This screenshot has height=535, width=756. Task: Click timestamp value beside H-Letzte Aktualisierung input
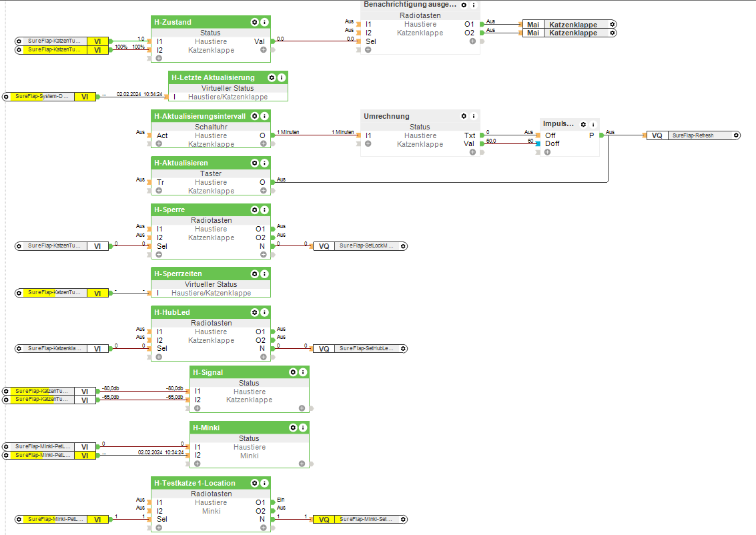pyautogui.click(x=139, y=94)
